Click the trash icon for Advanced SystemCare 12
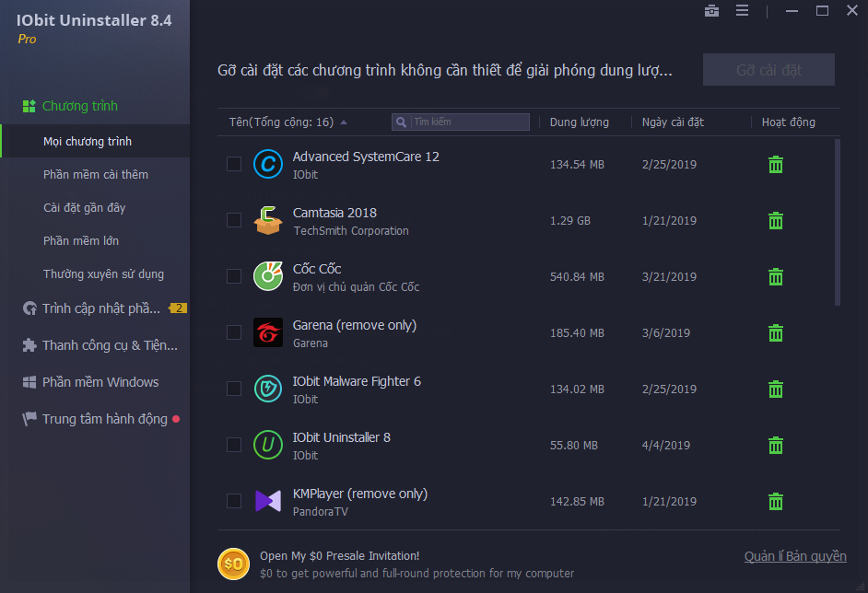868x593 pixels. click(x=776, y=165)
